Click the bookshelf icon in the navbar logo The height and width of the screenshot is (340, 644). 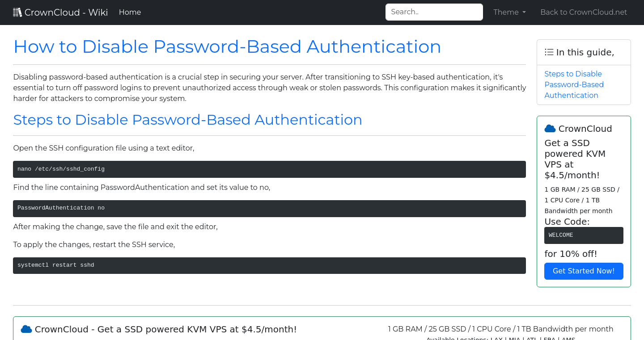[x=17, y=12]
